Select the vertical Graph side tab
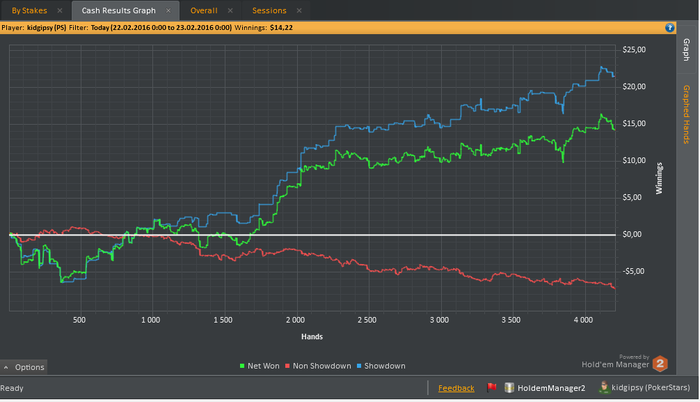Viewport: 700px width, 402px height. pos(687,50)
